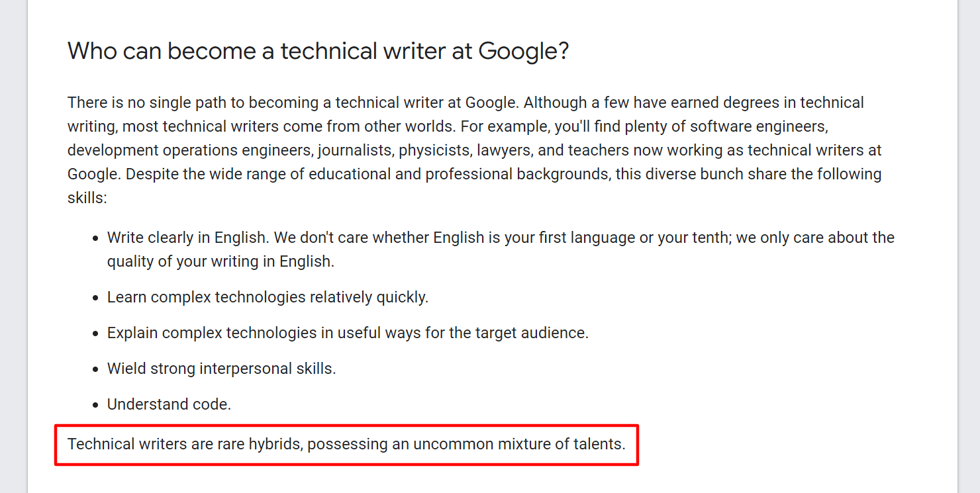Click the "Learn complex technologies relatively quickly" bullet
Screen dimensions: 980x493
click(268, 297)
